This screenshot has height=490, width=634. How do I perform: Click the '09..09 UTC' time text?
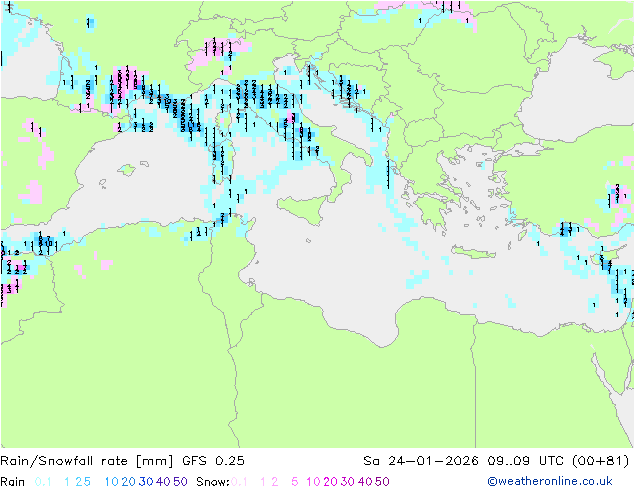[526, 461]
